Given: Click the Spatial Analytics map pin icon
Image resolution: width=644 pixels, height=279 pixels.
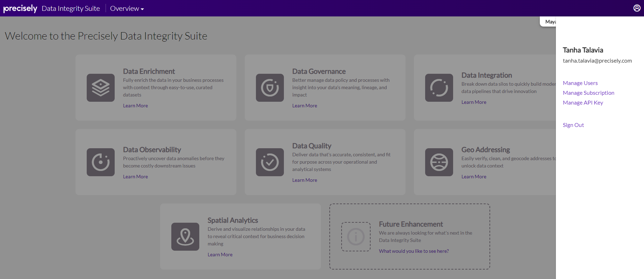Looking at the screenshot, I should (x=185, y=237).
